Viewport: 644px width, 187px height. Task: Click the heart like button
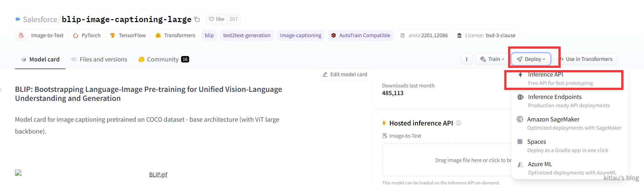(x=217, y=19)
